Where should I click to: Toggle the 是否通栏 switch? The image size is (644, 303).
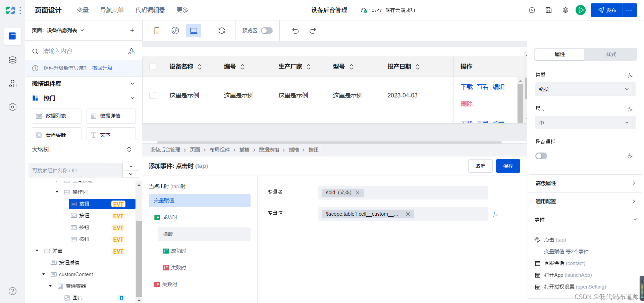pos(541,156)
